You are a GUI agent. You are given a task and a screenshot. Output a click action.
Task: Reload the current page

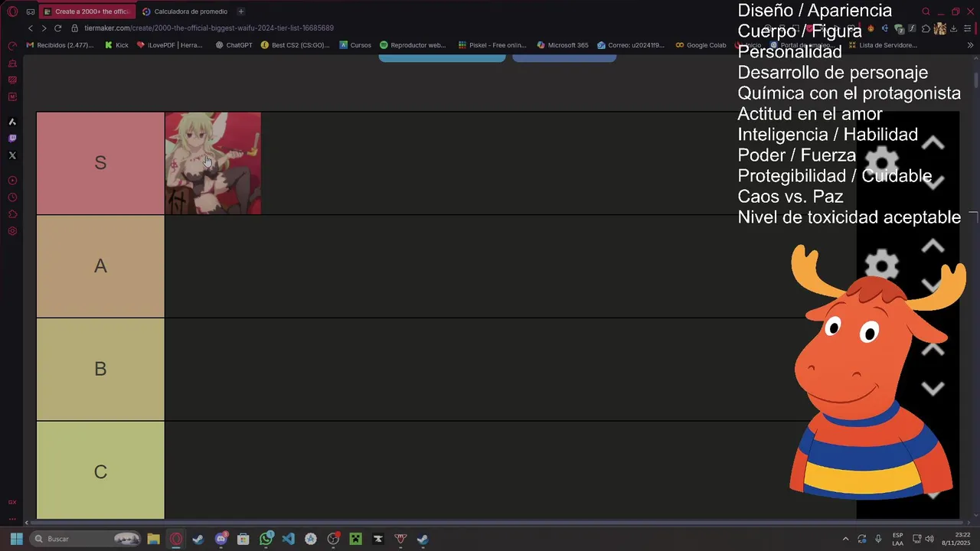pyautogui.click(x=57, y=28)
